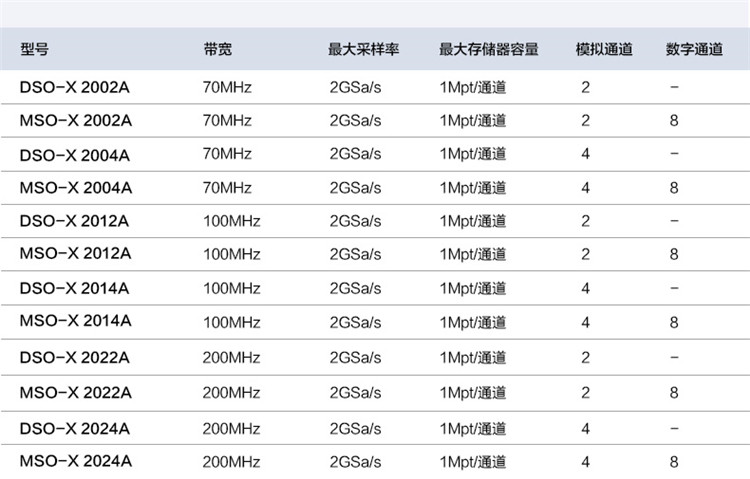Open the DSO-X 2002A model entry
750x479 pixels.
click(75, 88)
